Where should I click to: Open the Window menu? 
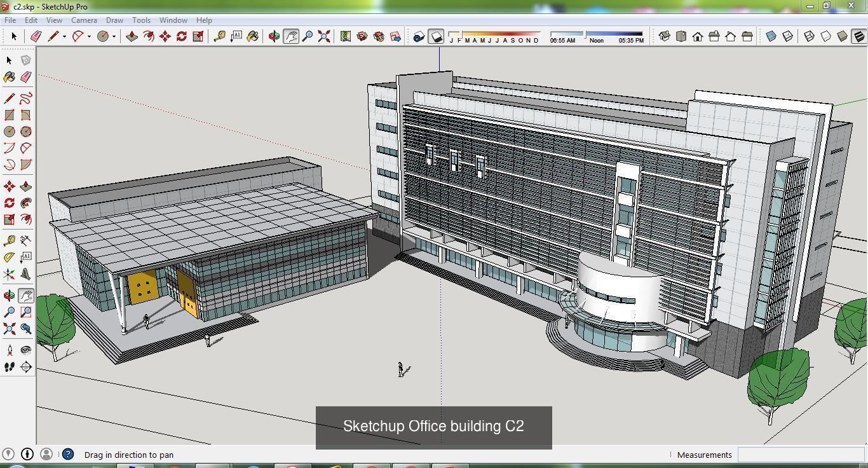(x=173, y=20)
